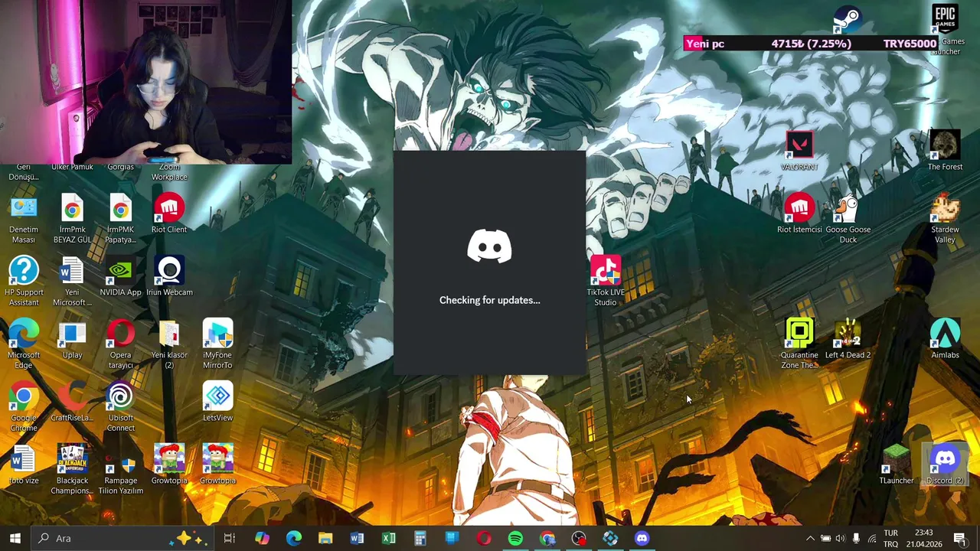Image resolution: width=980 pixels, height=551 pixels.
Task: Launch LetsView desktop shortcut
Action: click(217, 402)
